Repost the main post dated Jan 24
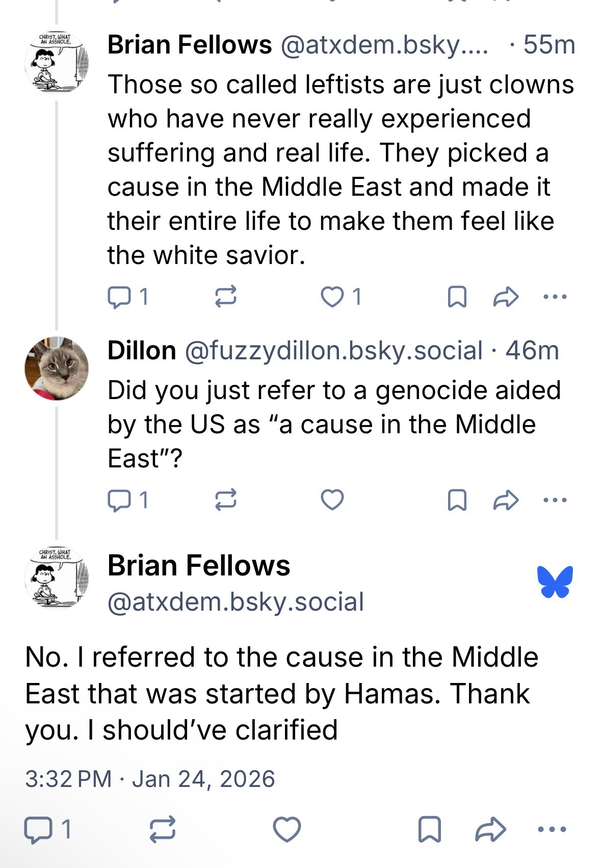The image size is (601, 868). pyautogui.click(x=163, y=829)
